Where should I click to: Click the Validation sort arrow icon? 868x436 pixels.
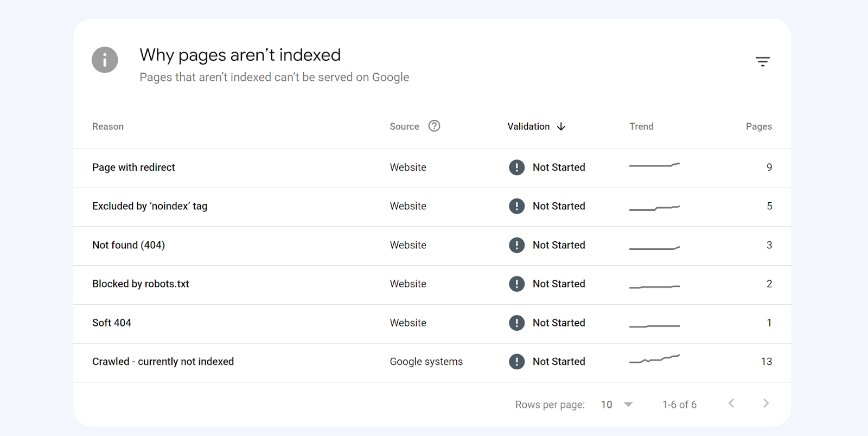point(561,126)
